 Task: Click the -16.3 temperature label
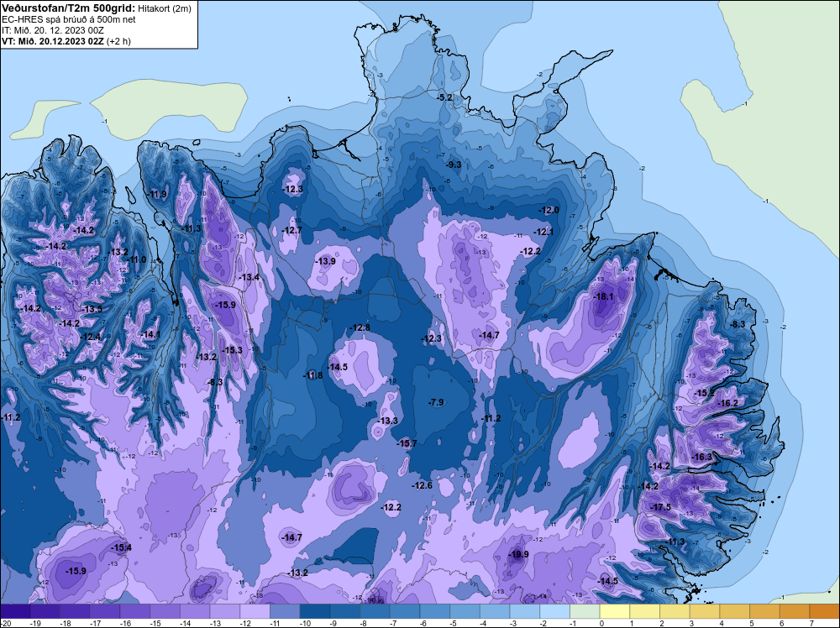[x=702, y=457]
